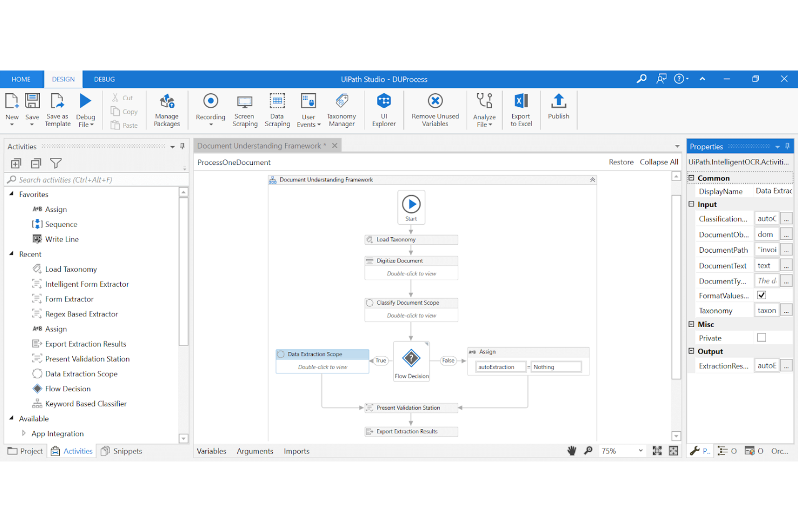This screenshot has height=532, width=798.
Task: Collapse the Input properties section
Action: (691, 204)
